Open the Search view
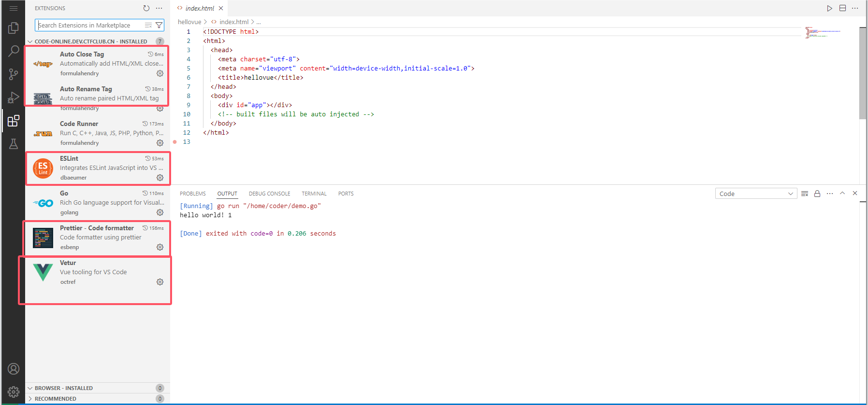 14,51
